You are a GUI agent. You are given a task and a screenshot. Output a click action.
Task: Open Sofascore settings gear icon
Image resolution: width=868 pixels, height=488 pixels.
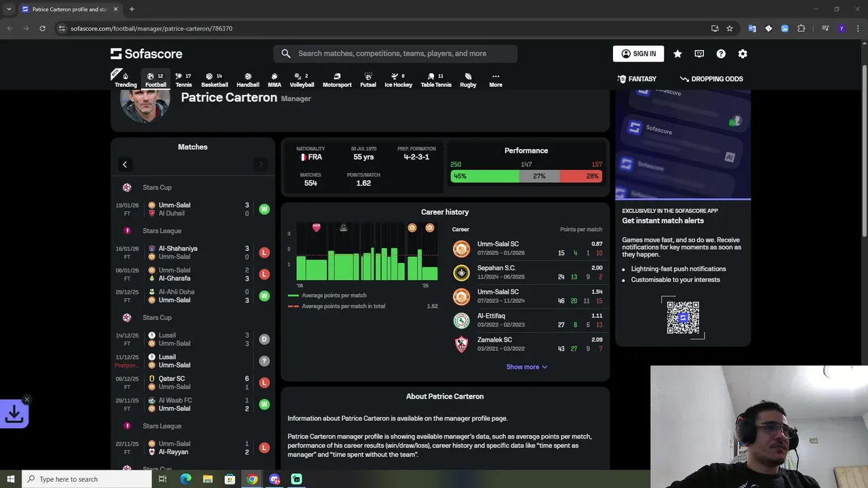(x=743, y=54)
